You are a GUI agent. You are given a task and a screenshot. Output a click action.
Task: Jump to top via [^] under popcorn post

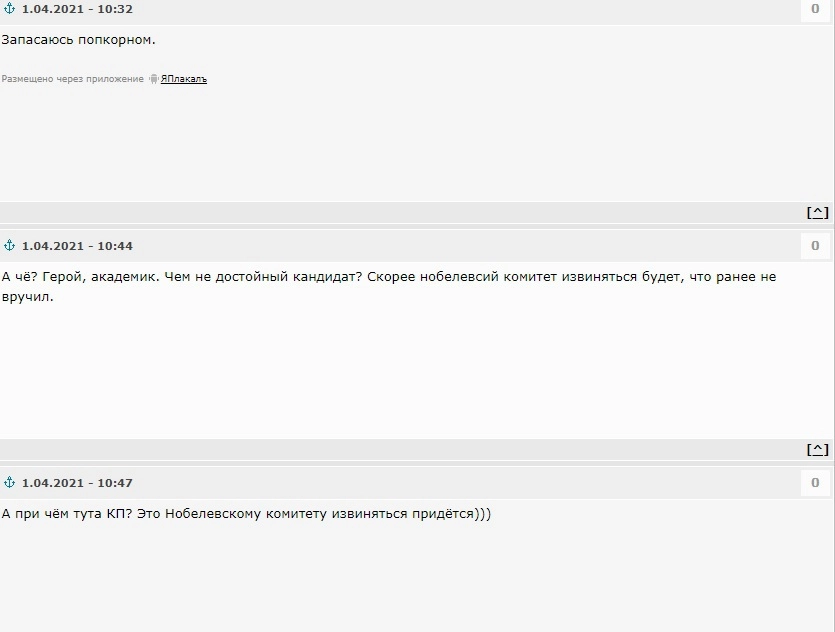(x=818, y=213)
